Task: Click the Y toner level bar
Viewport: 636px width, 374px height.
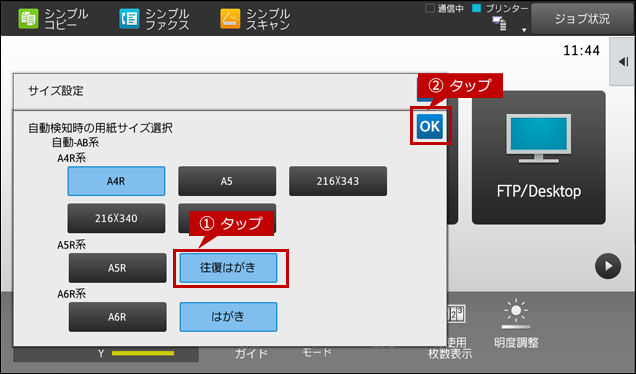Action: click(x=143, y=354)
